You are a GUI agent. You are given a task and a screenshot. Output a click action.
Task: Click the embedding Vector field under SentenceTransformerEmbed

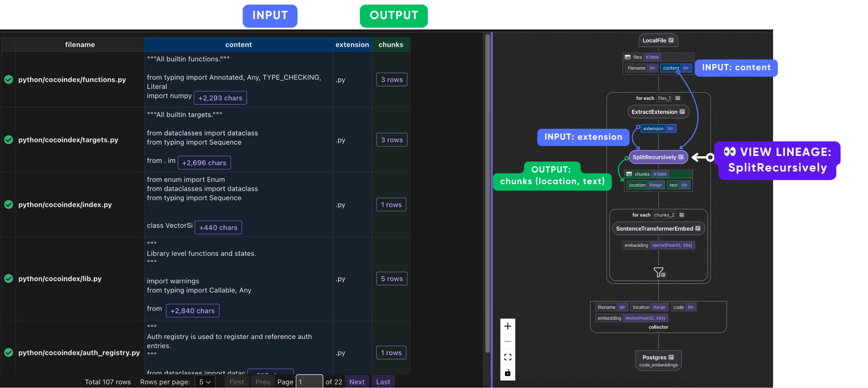pyautogui.click(x=658, y=245)
